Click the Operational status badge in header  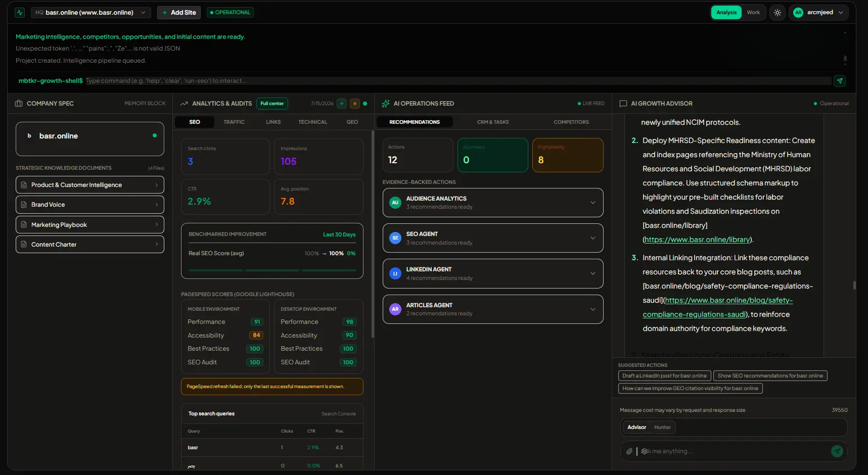[x=230, y=13]
